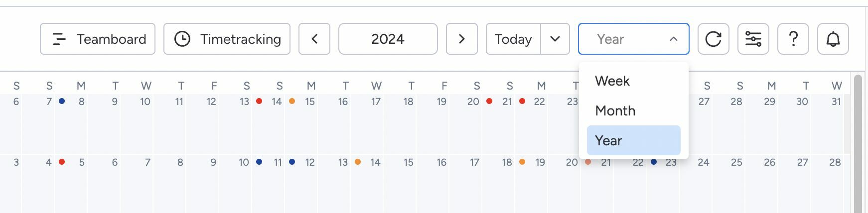Open the 2024 year picker field
The image size is (868, 213).
(388, 39)
